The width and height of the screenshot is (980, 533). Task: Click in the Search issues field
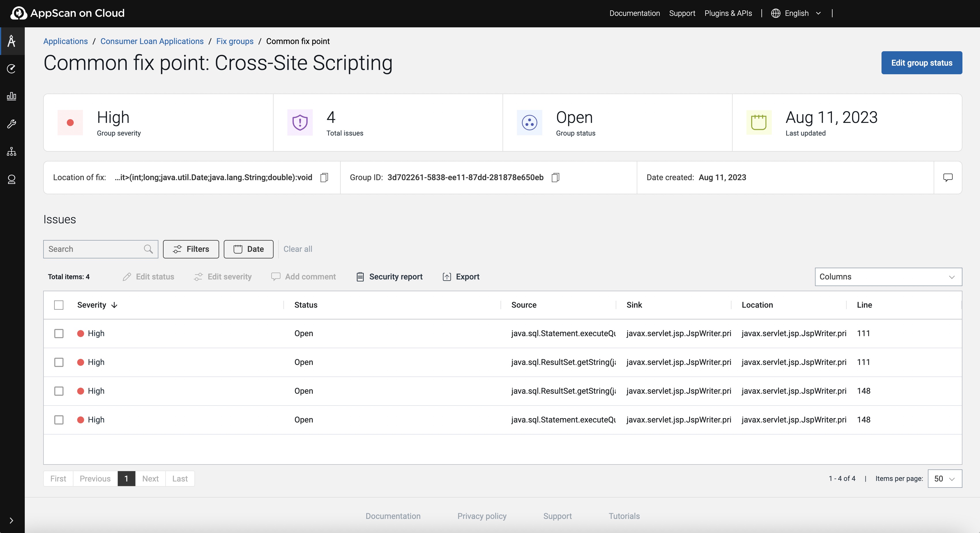click(94, 249)
